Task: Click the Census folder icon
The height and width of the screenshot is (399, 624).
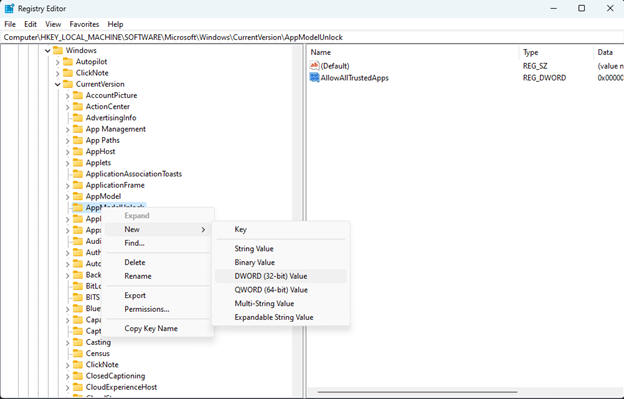Action: [78, 353]
